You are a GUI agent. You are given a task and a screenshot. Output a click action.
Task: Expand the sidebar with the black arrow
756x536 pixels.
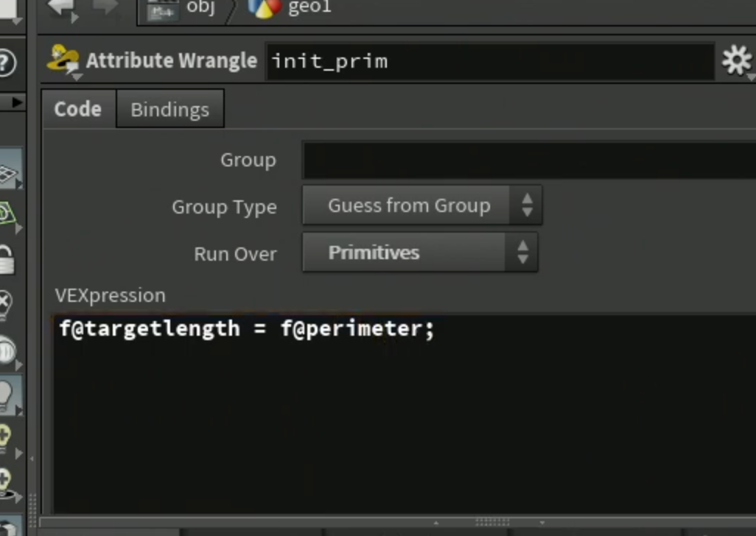pos(17,102)
